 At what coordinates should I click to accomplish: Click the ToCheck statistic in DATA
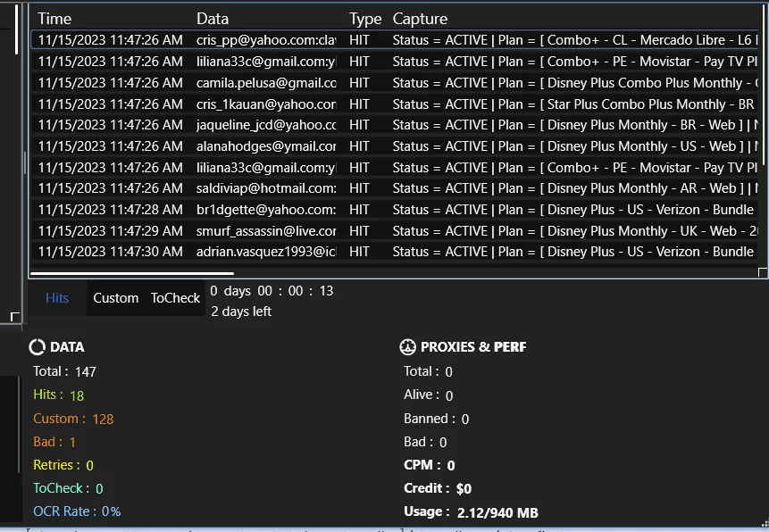coord(68,488)
